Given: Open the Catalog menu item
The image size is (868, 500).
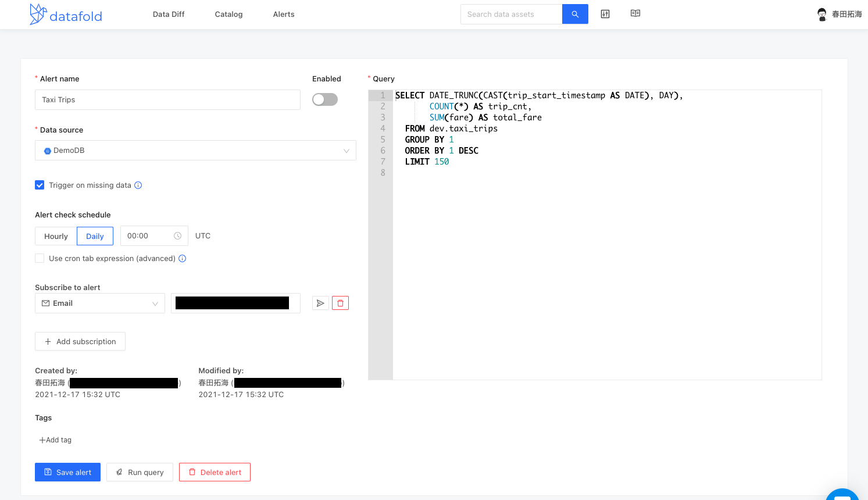Looking at the screenshot, I should [228, 15].
